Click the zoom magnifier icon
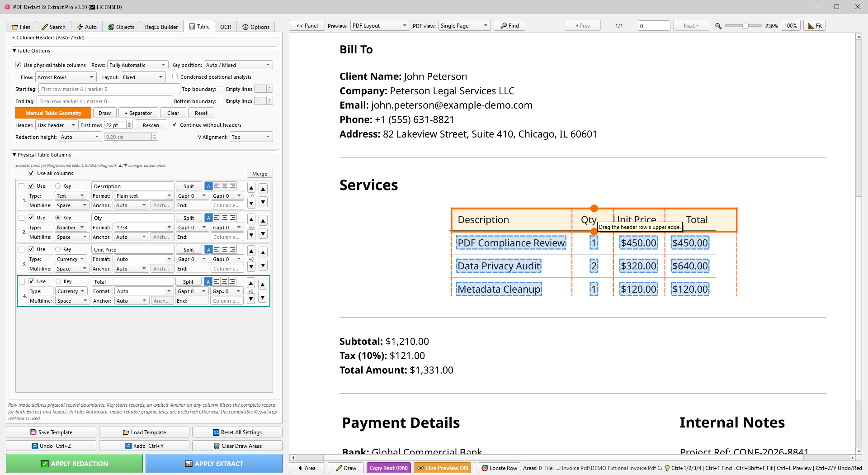Viewport: 868px width, 475px height. pos(718,26)
